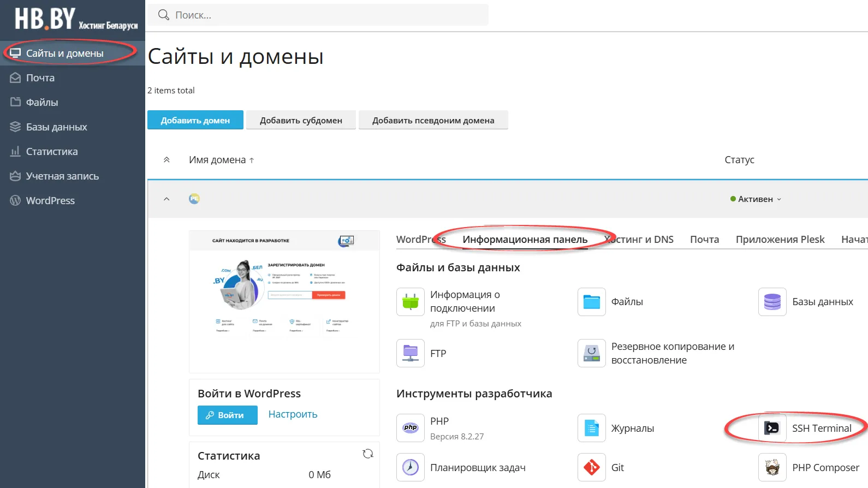Open the Files folder icon
The height and width of the screenshot is (488, 868).
[x=591, y=302]
